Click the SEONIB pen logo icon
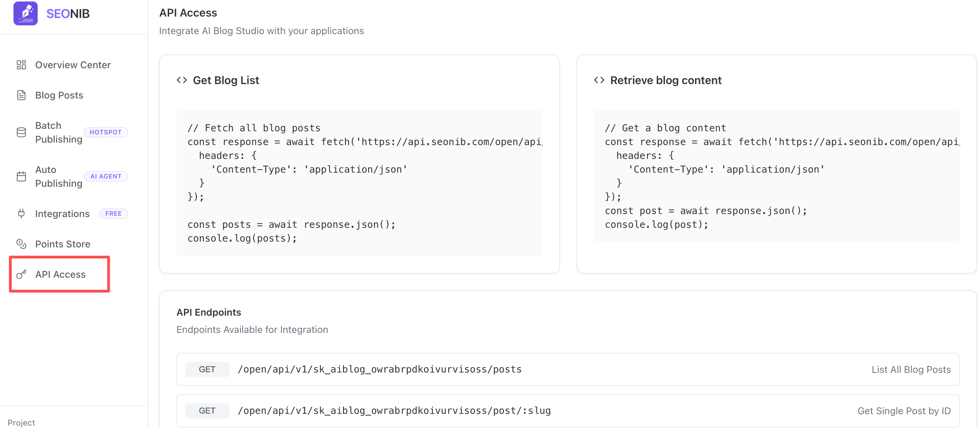980x428 pixels. 25,13
